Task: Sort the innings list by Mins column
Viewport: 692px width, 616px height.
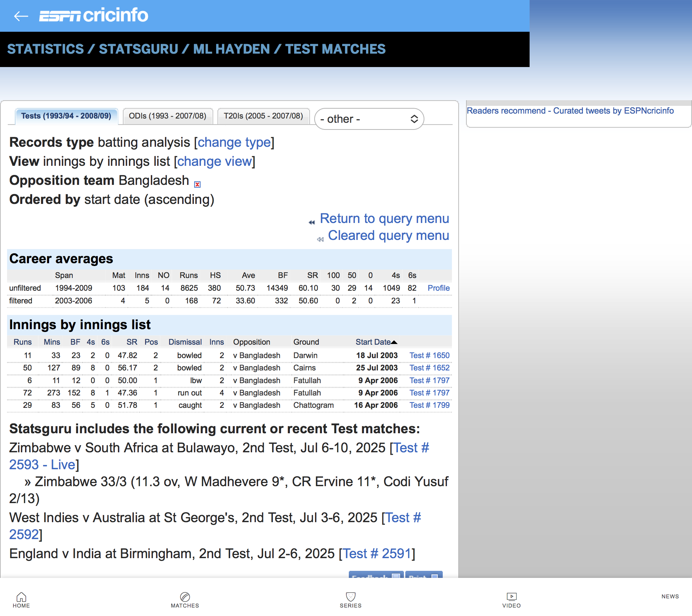Action: coord(52,342)
